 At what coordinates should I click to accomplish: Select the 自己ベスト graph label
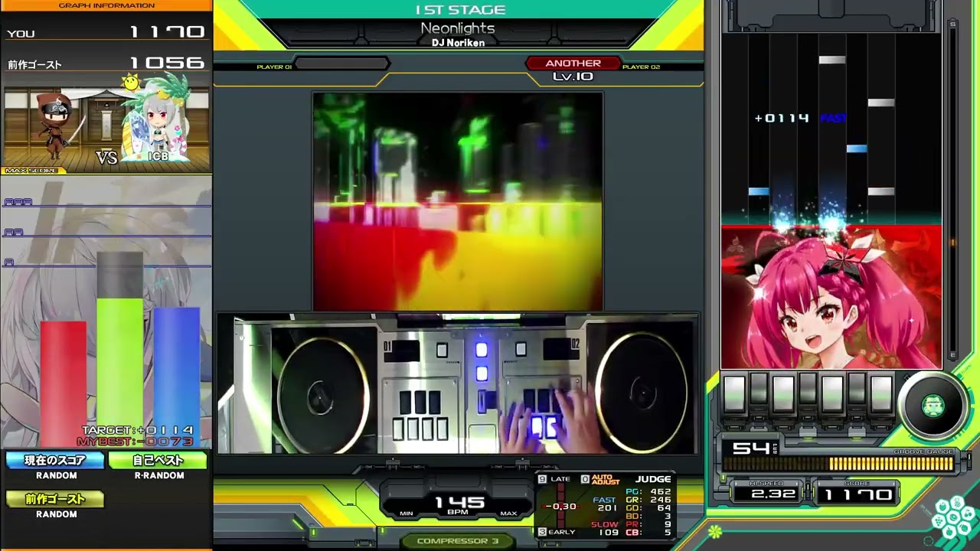pyautogui.click(x=158, y=460)
